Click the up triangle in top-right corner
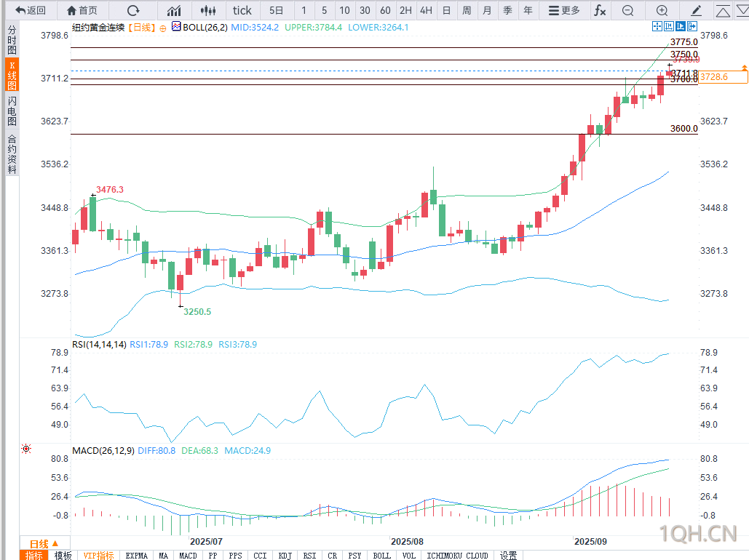This screenshot has width=749, height=560. 722,10
